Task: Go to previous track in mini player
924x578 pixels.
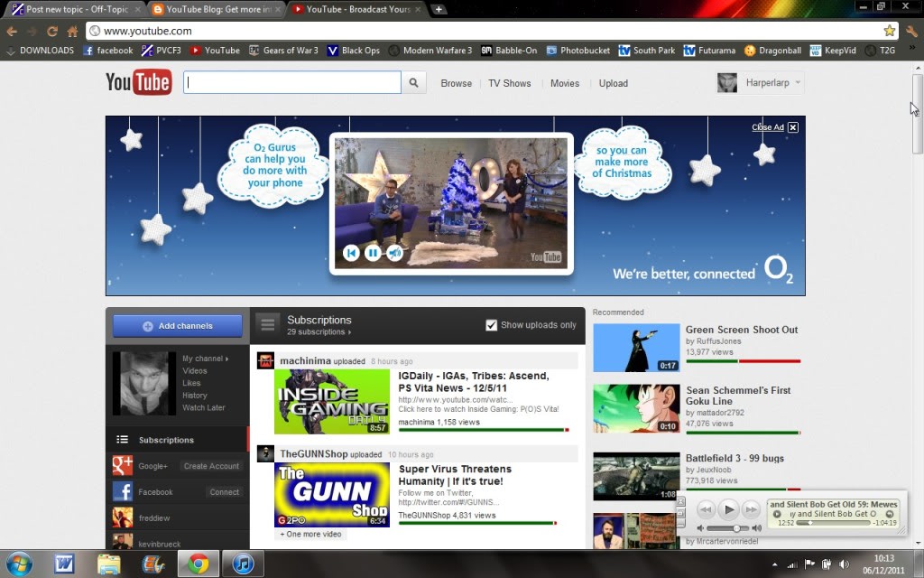Action: 706,509
